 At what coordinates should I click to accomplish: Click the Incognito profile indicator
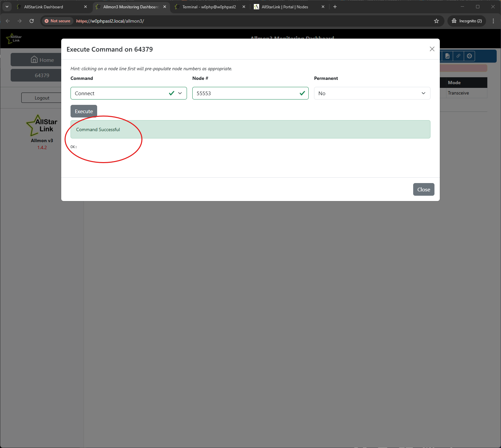[467, 21]
